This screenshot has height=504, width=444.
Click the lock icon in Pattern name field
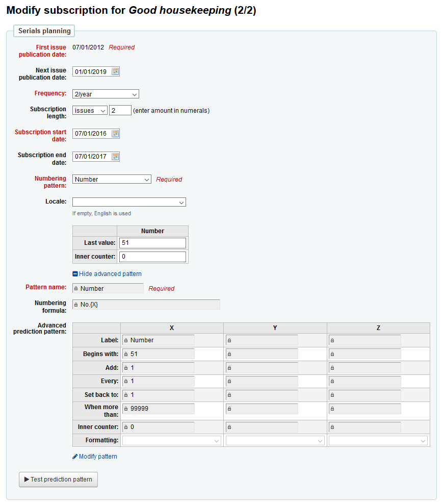pos(76,289)
